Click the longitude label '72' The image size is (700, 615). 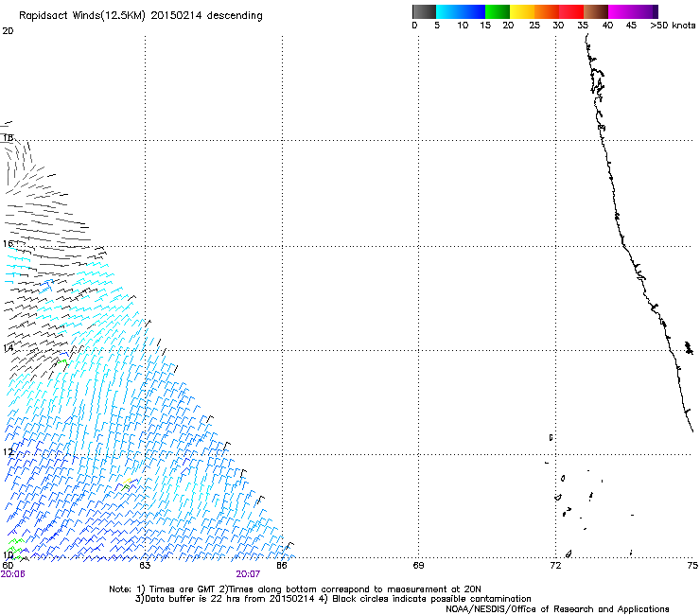555,566
